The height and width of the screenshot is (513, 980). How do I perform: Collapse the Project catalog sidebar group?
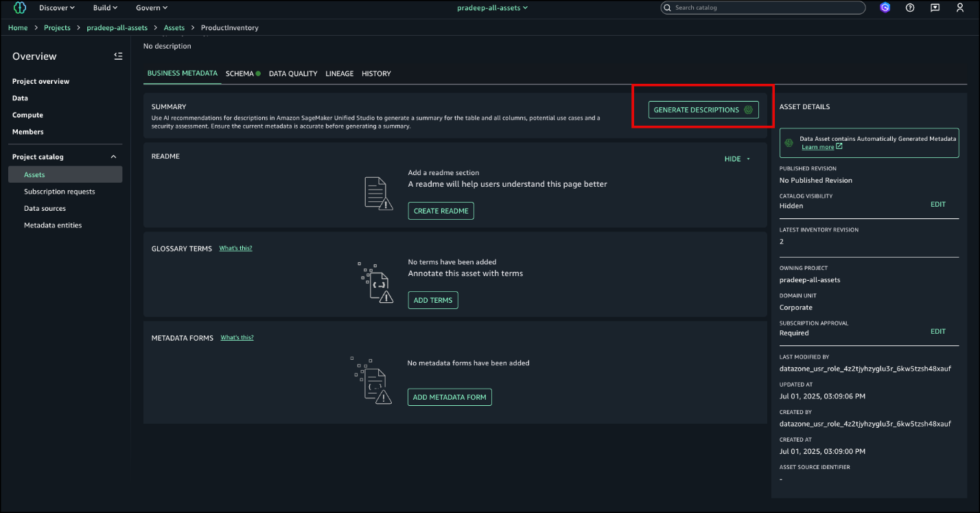[114, 157]
